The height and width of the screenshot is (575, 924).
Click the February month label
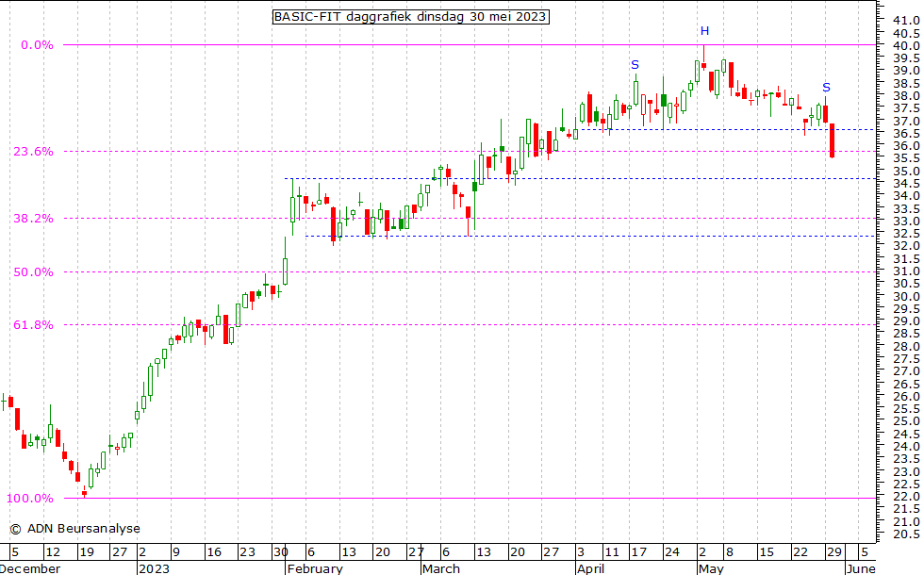click(x=315, y=568)
